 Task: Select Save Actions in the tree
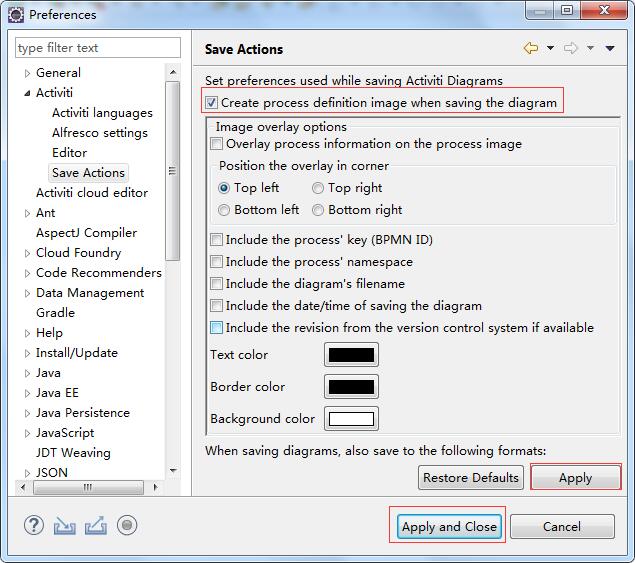[88, 173]
